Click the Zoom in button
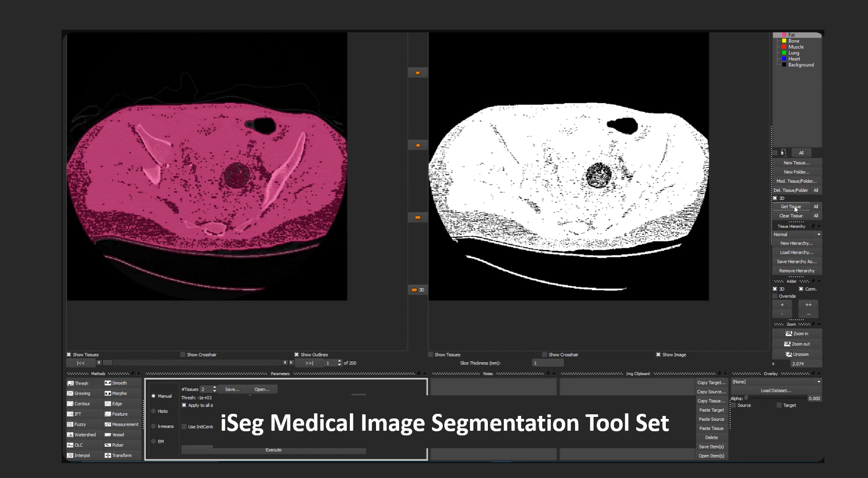868x478 pixels. coord(797,334)
